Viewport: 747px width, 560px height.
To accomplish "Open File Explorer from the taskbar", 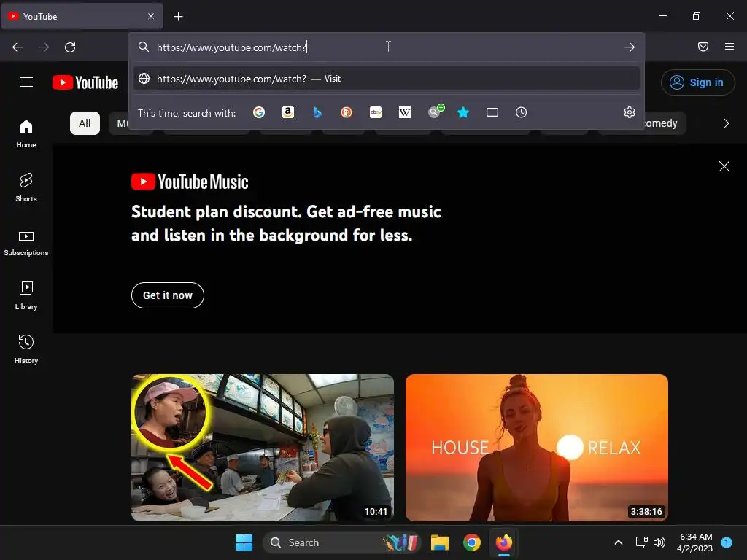I will pyautogui.click(x=440, y=542).
